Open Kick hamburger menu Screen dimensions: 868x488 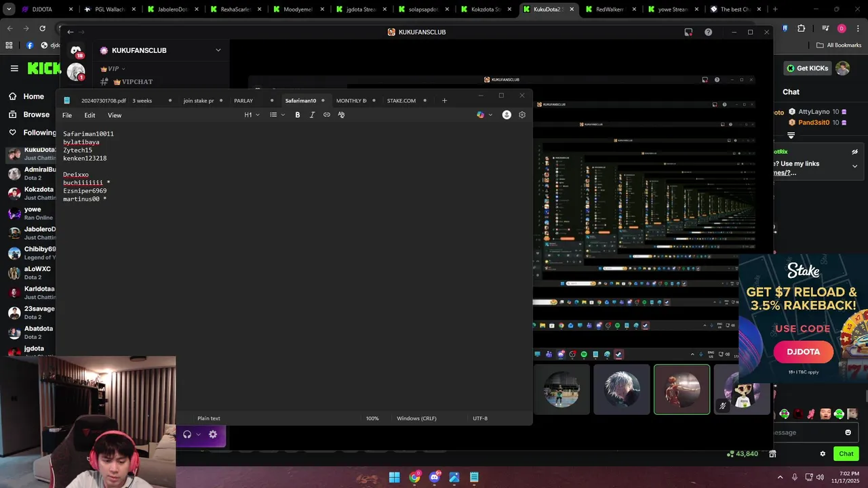point(14,68)
